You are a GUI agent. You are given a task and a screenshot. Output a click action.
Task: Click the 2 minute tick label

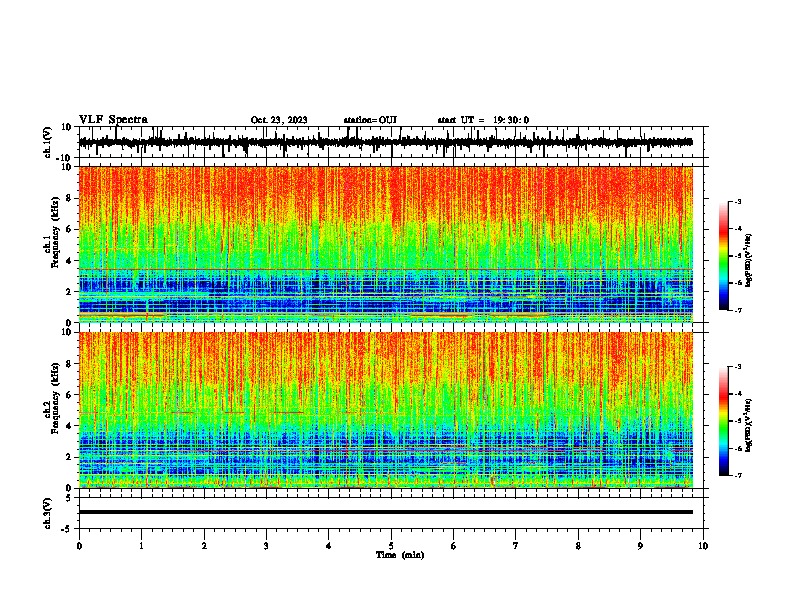click(204, 546)
